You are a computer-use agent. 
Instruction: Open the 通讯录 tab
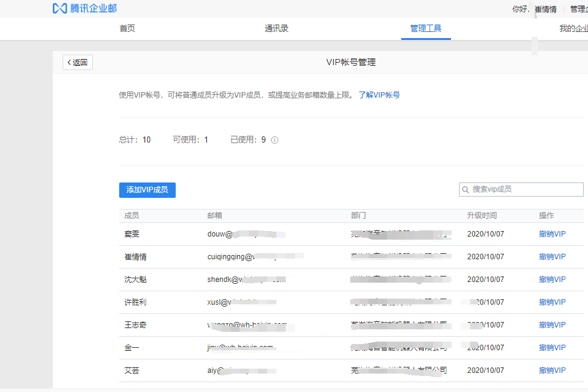click(x=276, y=28)
